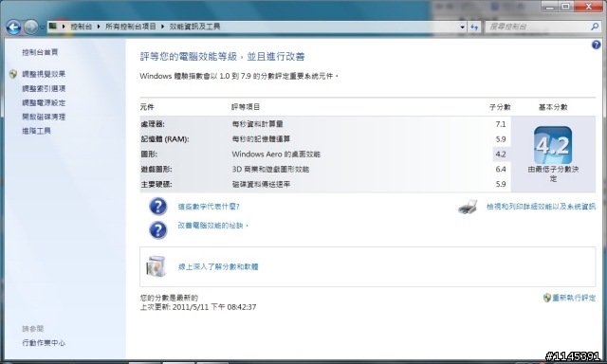Click processor subscore 7.1
The image size is (607, 364).
pos(501,124)
